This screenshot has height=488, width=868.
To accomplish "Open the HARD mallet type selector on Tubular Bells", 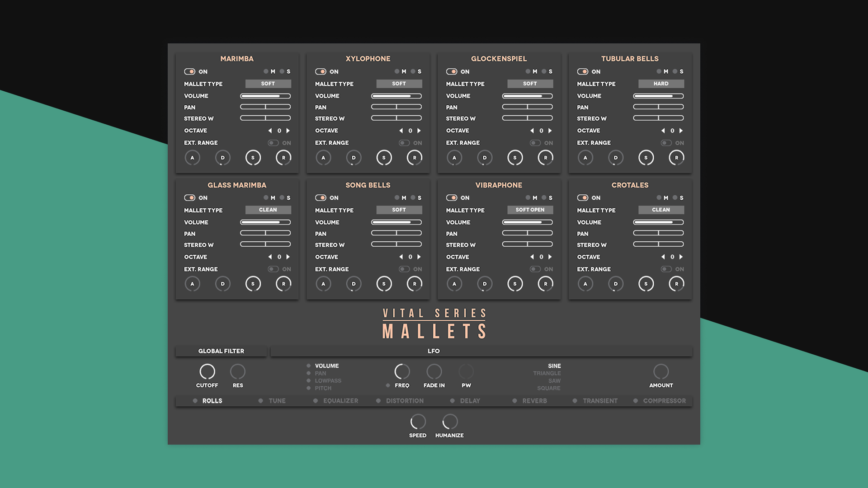I will click(661, 84).
